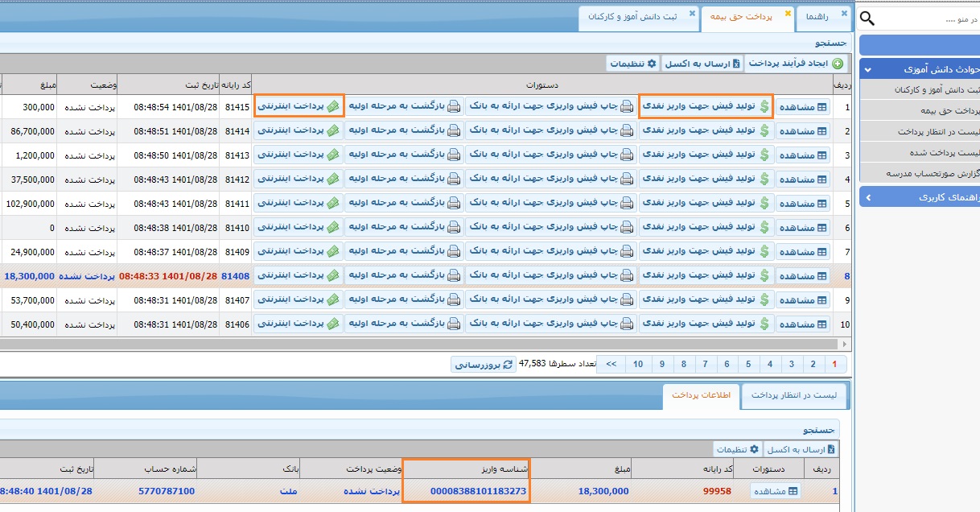The image size is (980, 512).
Task: Click 'ایجاد فرآیند پرداخت' green plus button
Action: [x=795, y=64]
